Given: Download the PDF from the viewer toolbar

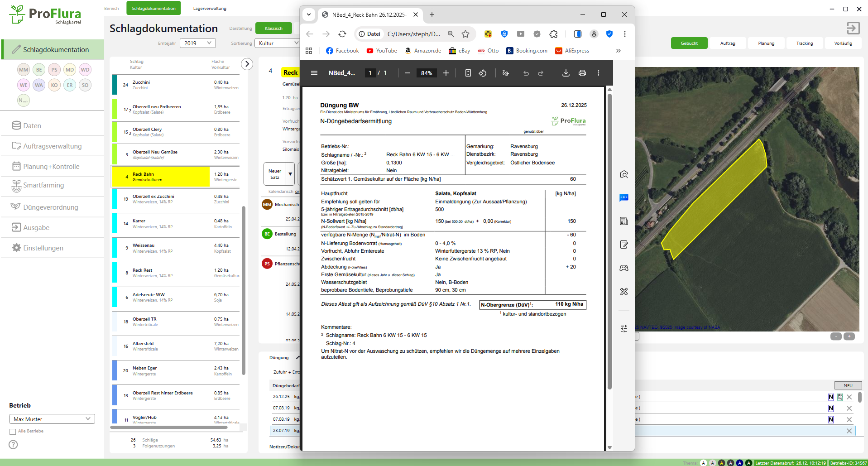Looking at the screenshot, I should tap(566, 73).
